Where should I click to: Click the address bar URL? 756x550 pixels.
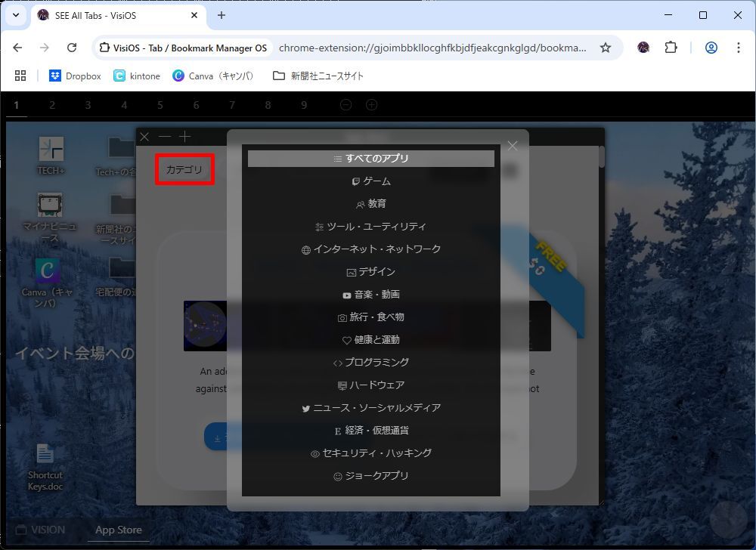coord(432,48)
